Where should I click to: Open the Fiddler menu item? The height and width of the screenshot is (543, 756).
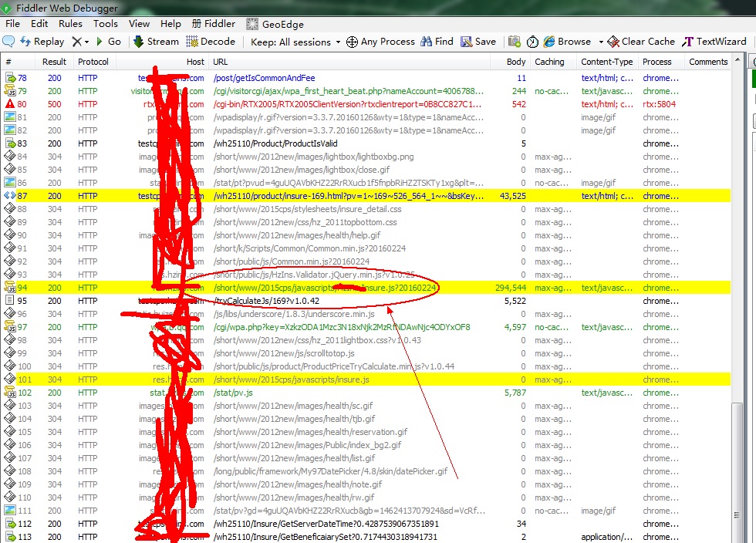pyautogui.click(x=214, y=24)
